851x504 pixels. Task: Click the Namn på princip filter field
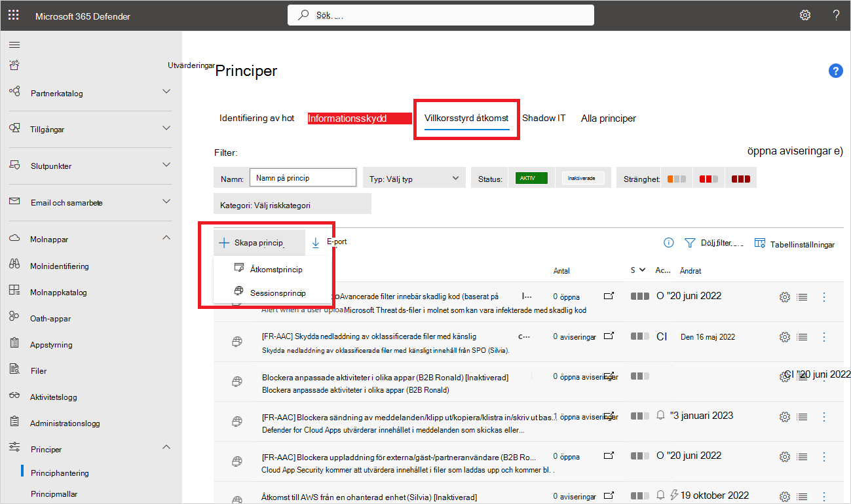tap(303, 177)
